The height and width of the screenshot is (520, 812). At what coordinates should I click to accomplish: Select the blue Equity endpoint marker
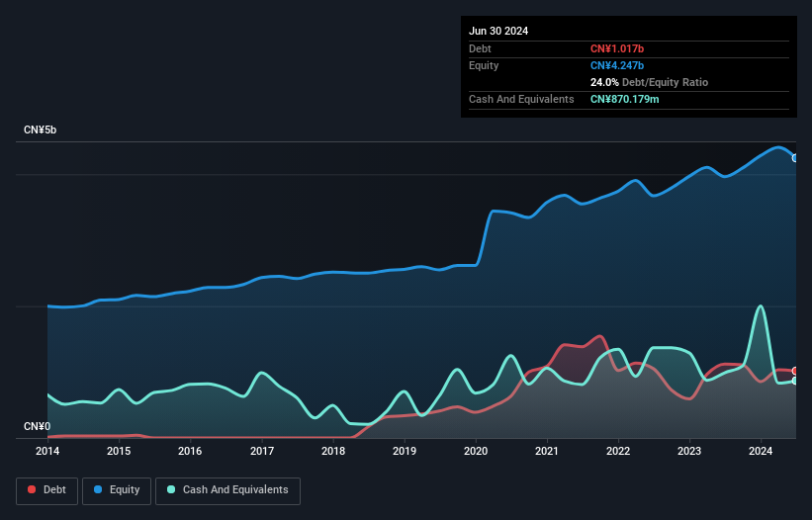795,158
